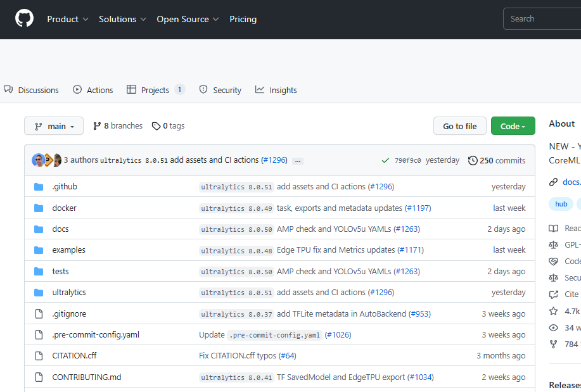Switch to the Insights tab
The image size is (581, 392).
276,90
